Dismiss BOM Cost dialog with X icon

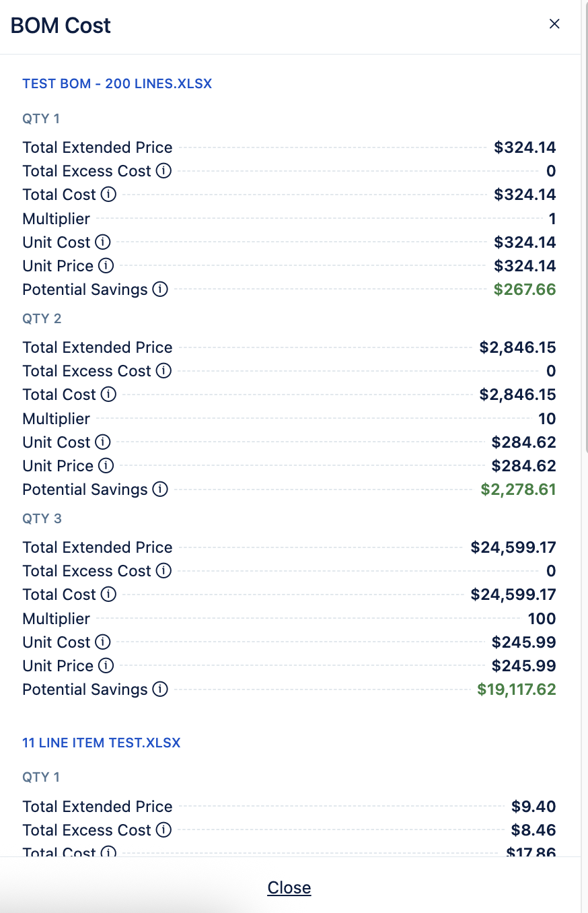pyautogui.click(x=554, y=24)
